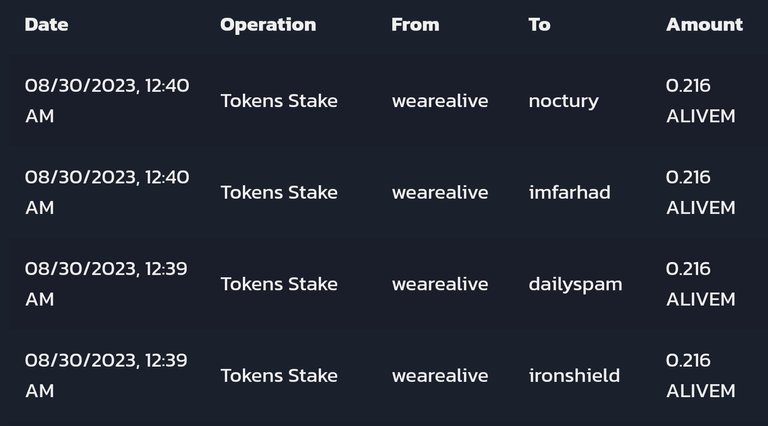Screen dimensions: 768x426
Task: Open the noctury recipient account
Action: click(563, 101)
